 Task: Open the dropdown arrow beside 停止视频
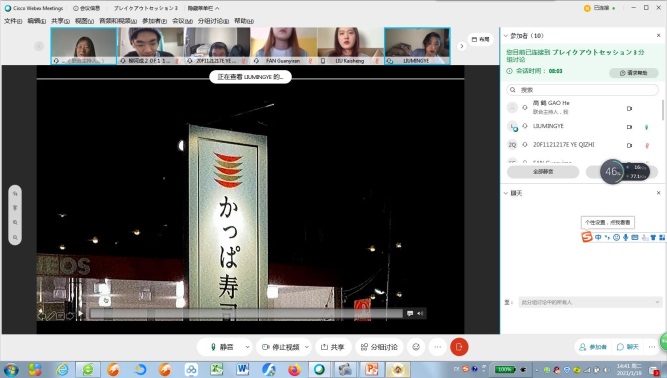(307, 347)
